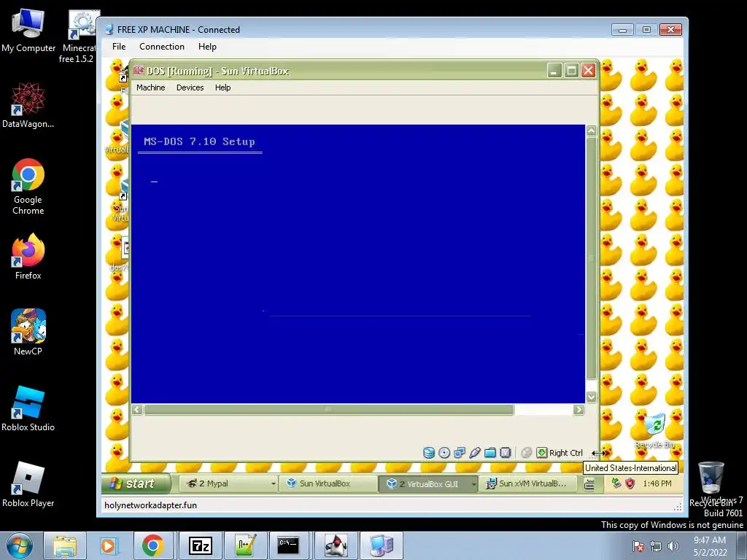Maximize the DOS VirtualBox window
Image resolution: width=747 pixels, height=560 pixels.
pos(571,71)
